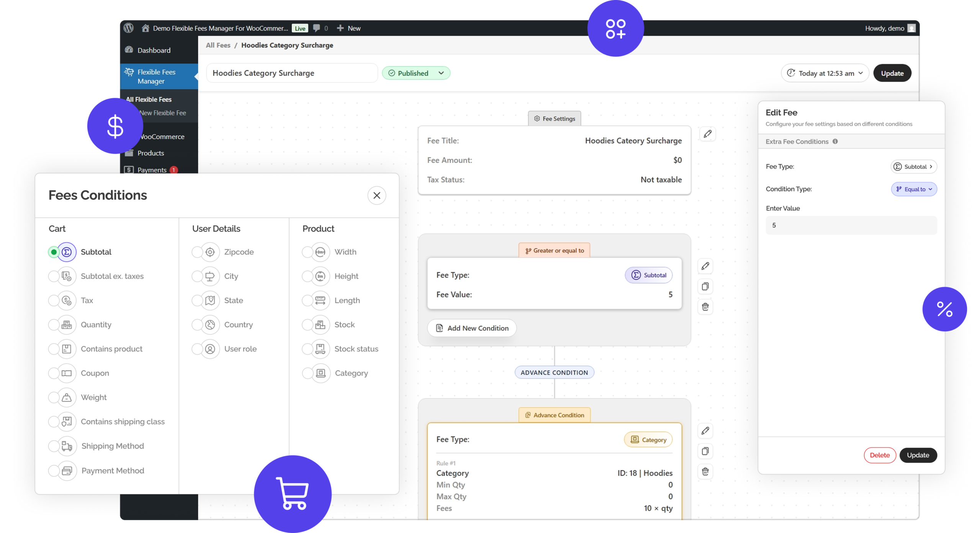Click duplicate icon next to Subtotal condition card
Viewport: 980px width, 533px height.
[x=705, y=286]
